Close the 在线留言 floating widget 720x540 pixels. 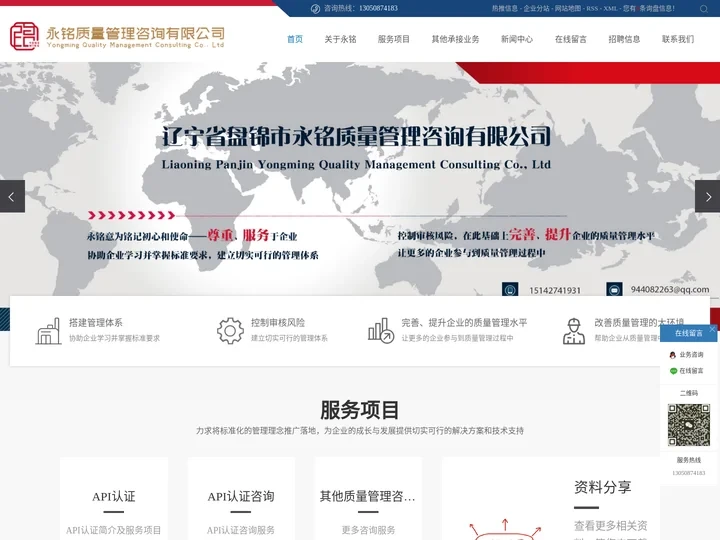coord(712,329)
